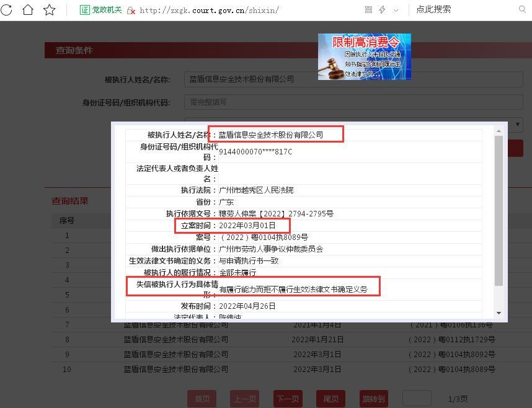This screenshot has width=532, height=408.
Task: Select document number 穗劳人仲案【2022】2794-2795号
Action: click(x=276, y=213)
